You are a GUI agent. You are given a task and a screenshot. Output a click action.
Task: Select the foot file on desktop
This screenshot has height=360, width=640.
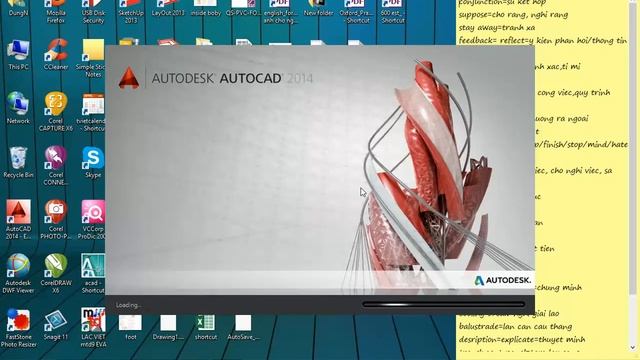[x=131, y=327]
